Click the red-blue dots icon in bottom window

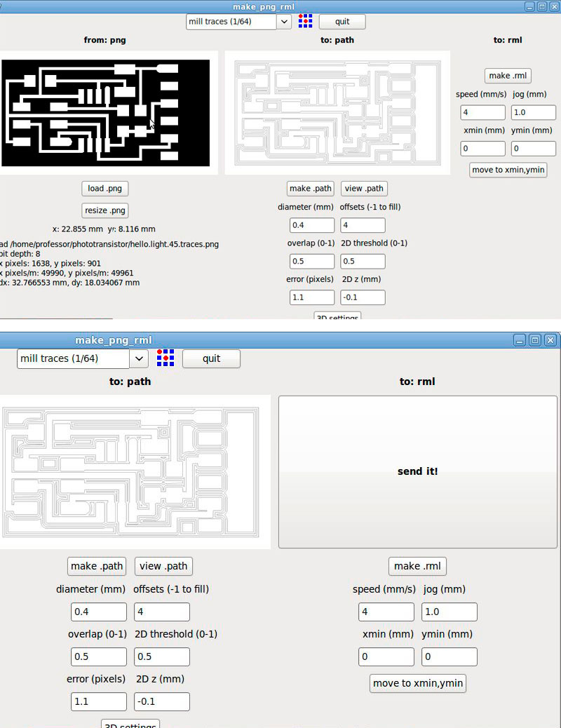pos(165,358)
